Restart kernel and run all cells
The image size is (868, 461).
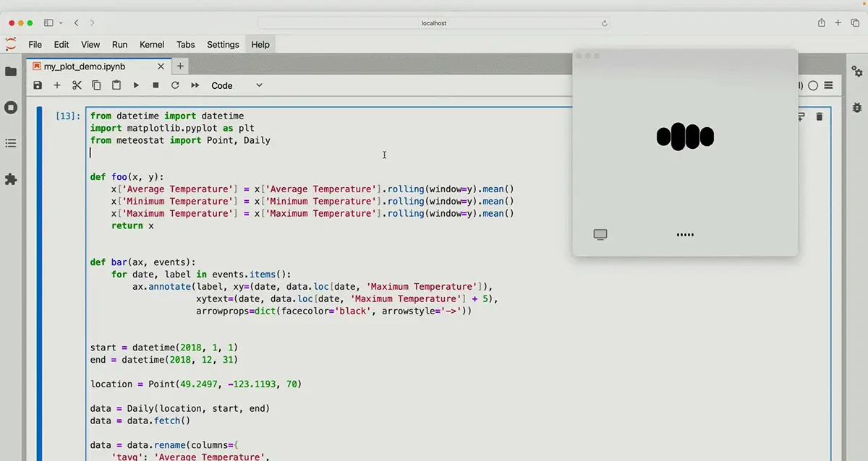tap(195, 85)
